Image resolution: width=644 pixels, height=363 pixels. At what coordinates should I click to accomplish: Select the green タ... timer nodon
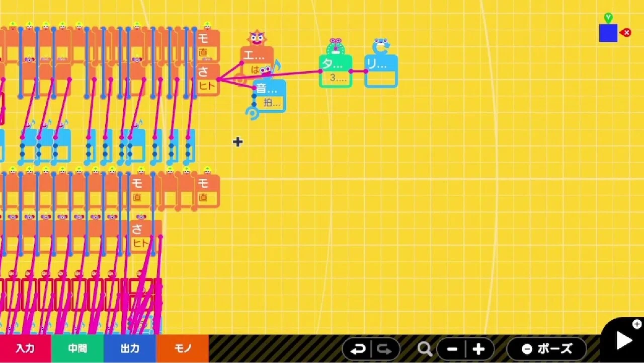point(336,71)
